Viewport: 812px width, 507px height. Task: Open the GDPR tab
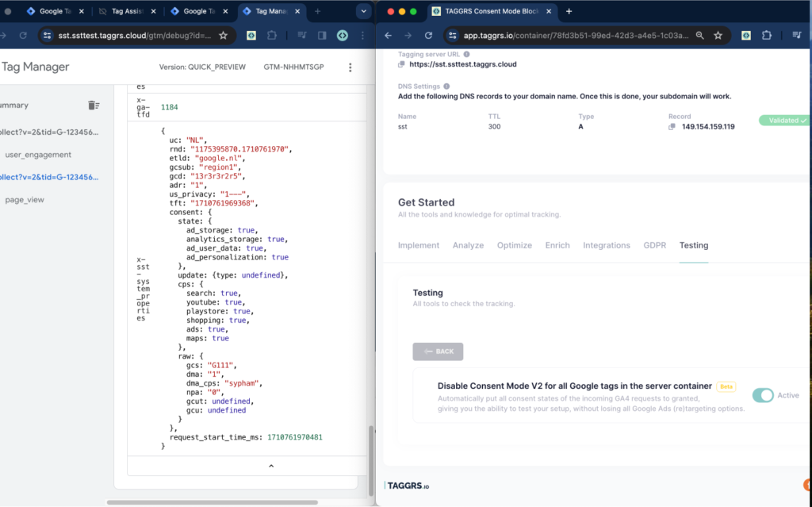[x=654, y=245]
